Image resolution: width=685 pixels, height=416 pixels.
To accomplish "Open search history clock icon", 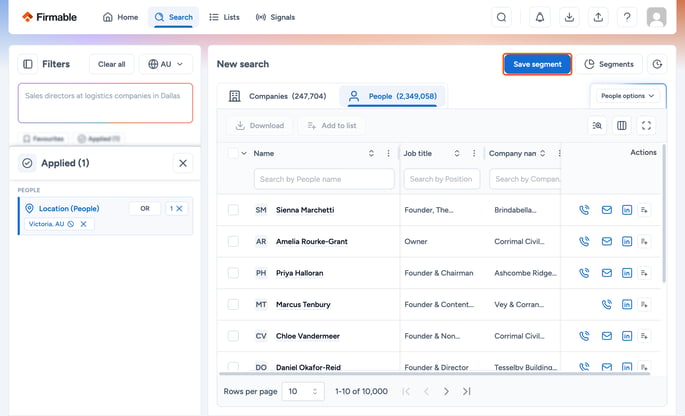I will (x=657, y=64).
